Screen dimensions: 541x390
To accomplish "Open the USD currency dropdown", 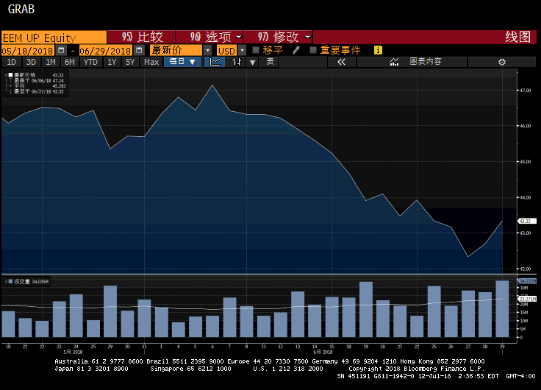I will click(242, 50).
